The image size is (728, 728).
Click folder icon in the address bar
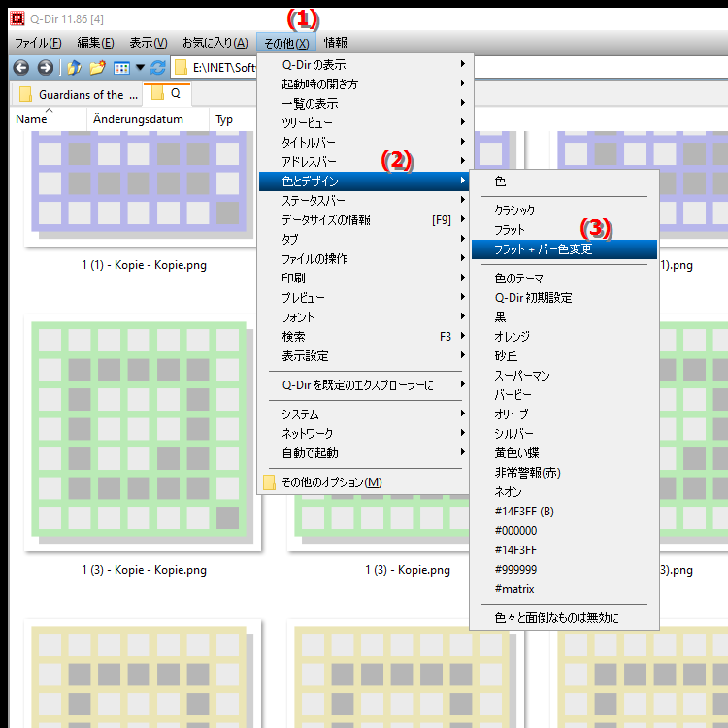point(181,68)
